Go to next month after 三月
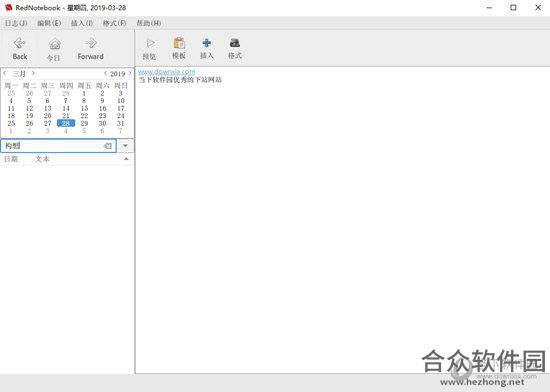The width and height of the screenshot is (550, 392). [33, 73]
